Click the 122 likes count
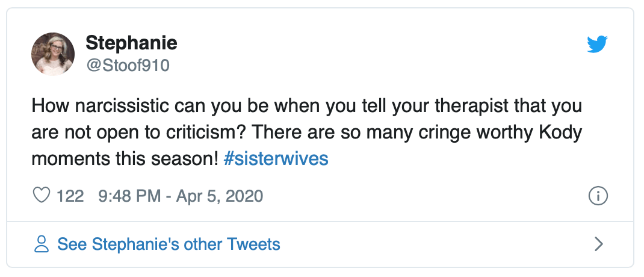Screen dimensions: 644x277 [x=70, y=196]
